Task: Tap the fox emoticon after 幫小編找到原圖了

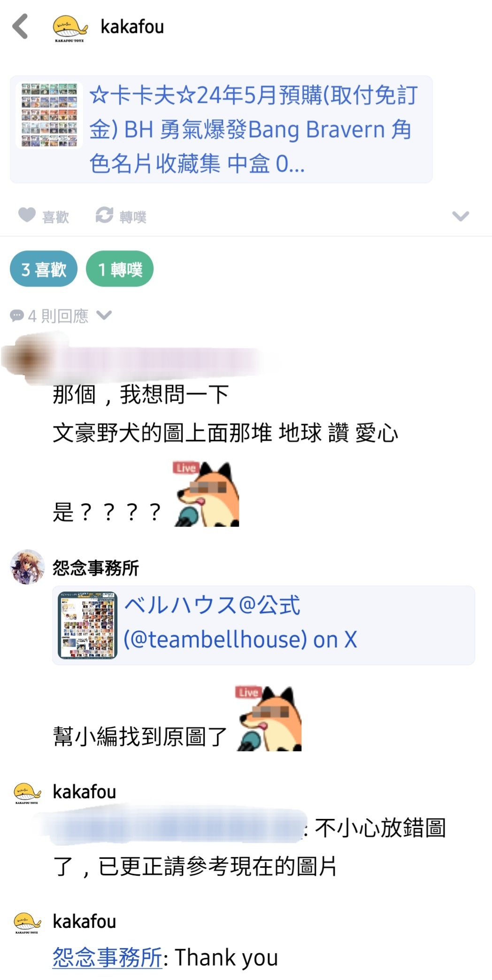Action: click(x=269, y=719)
